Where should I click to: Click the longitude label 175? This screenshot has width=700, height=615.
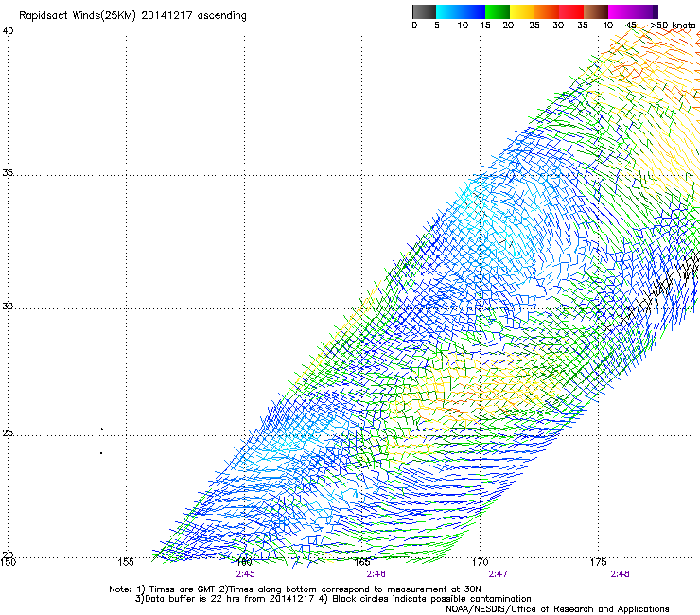(x=598, y=562)
